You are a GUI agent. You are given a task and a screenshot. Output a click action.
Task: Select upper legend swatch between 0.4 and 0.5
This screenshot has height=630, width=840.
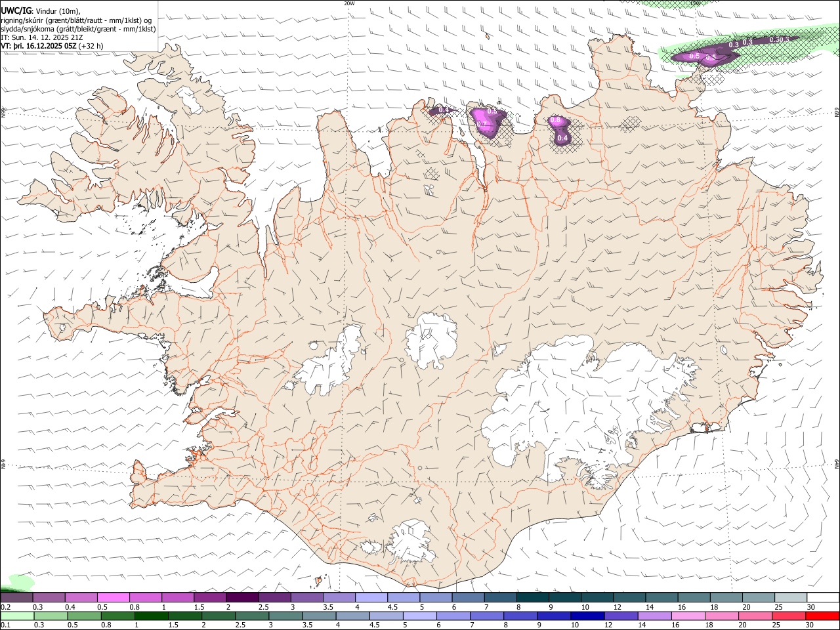coord(81,598)
